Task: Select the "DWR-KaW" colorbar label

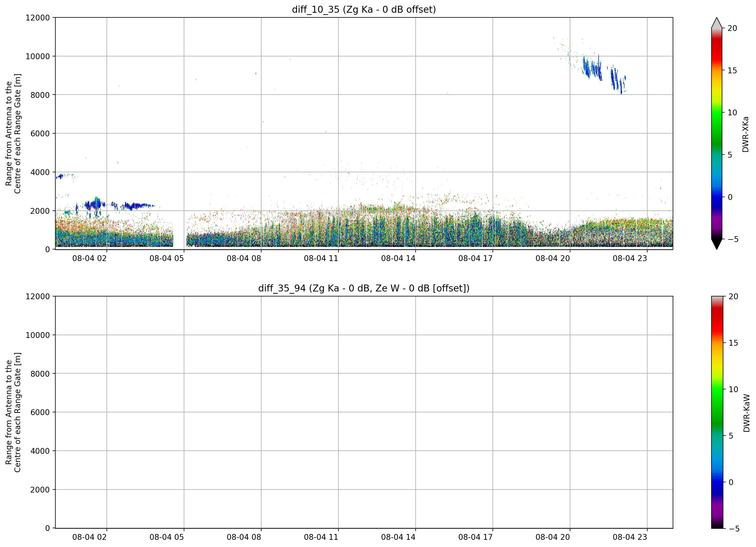Action: 746,413
